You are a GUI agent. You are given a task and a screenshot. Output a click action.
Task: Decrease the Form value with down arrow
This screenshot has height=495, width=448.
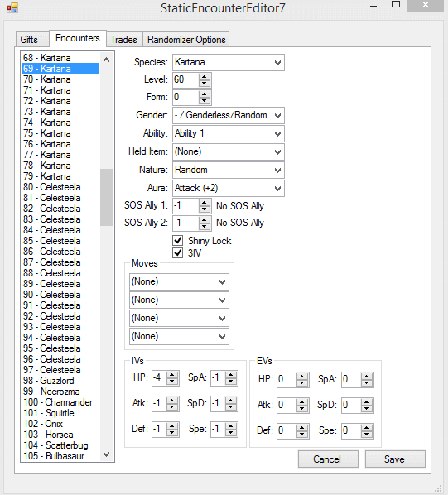205,101
